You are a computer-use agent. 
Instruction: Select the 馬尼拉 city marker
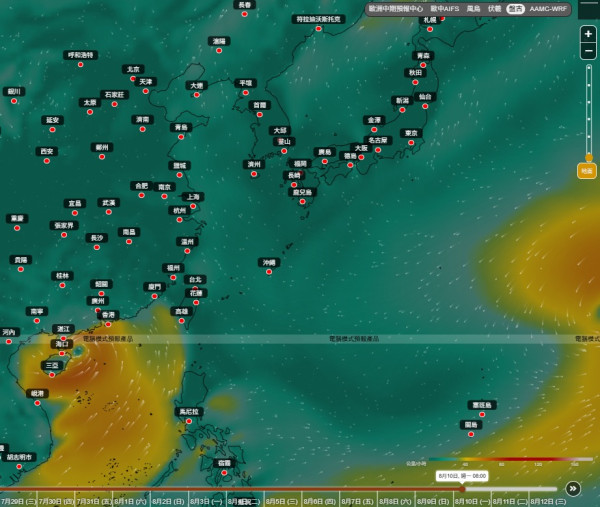coord(189,421)
